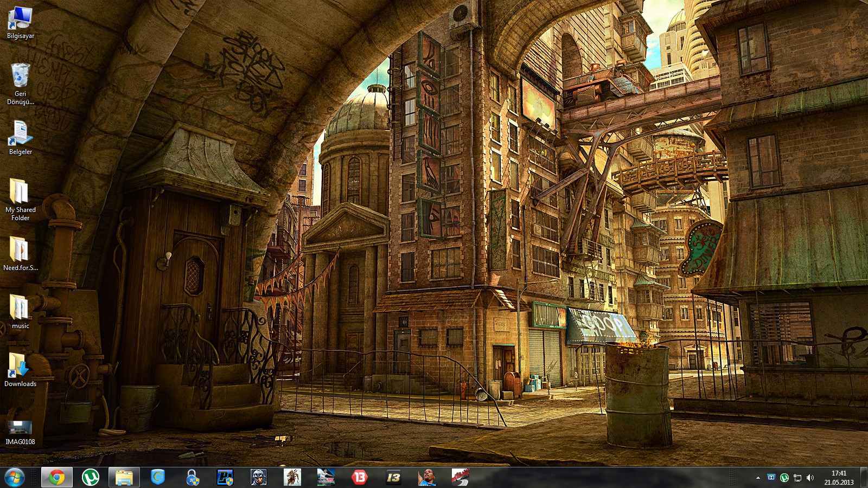Select the My Shared Folder icon
Viewport: 868px width, 488px height.
coord(20,199)
